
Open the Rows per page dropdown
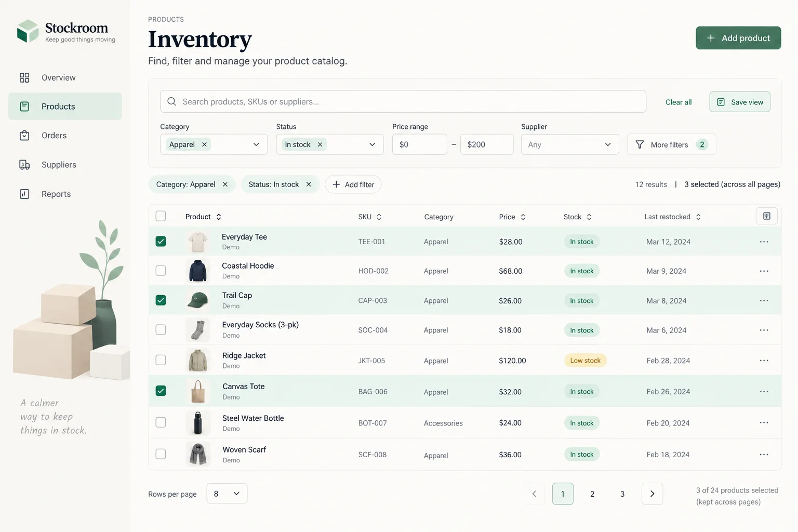(227, 494)
